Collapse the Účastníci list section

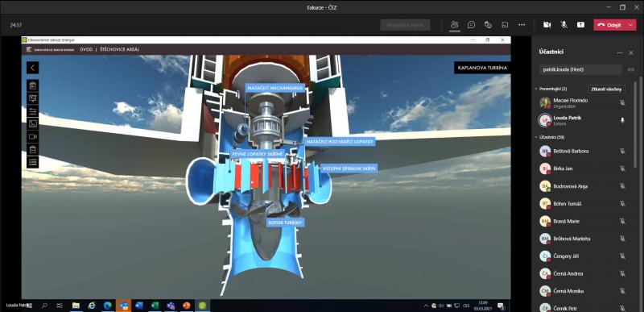click(x=535, y=137)
